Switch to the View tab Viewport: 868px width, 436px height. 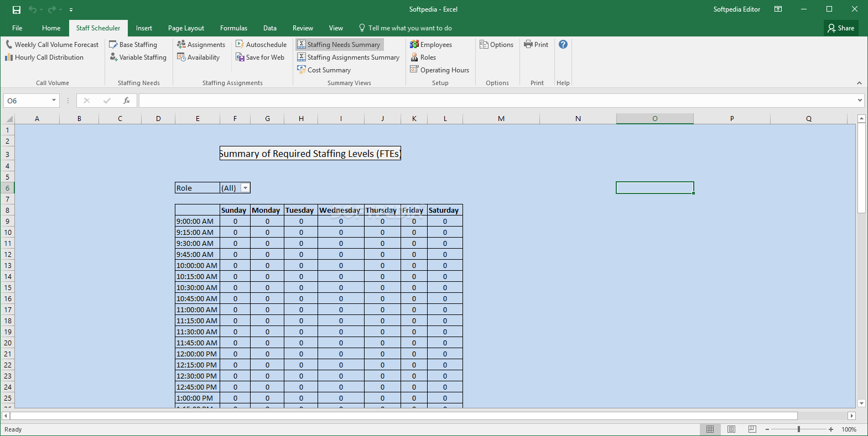pos(336,28)
